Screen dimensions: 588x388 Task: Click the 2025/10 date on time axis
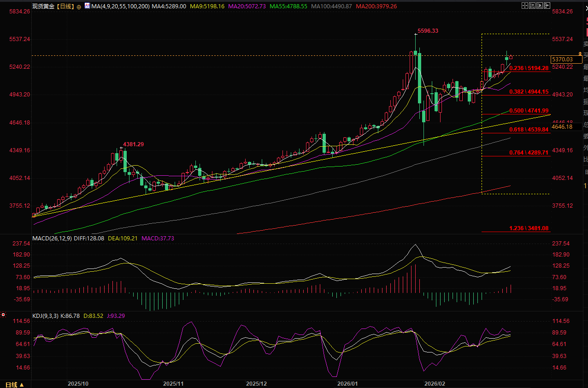coord(78,384)
